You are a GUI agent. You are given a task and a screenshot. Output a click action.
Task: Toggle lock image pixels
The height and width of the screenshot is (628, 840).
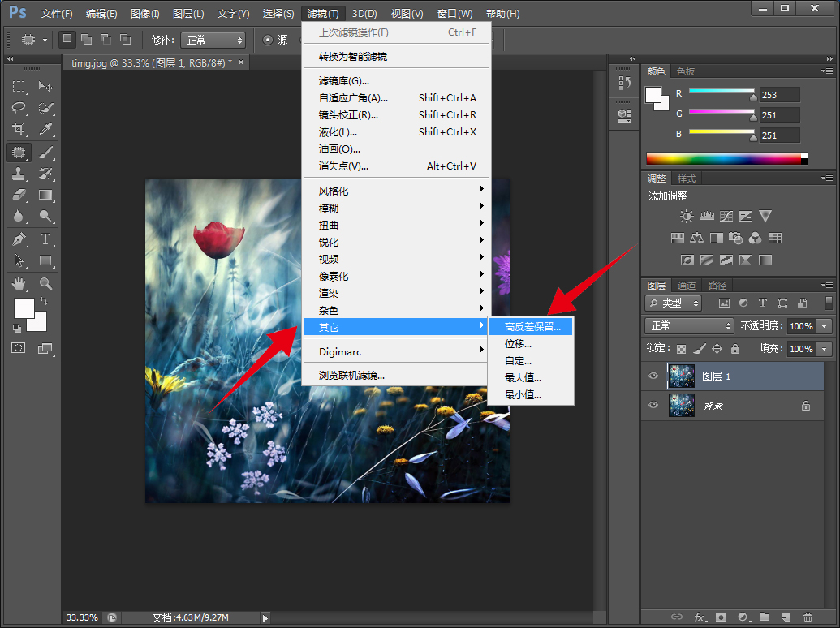click(x=699, y=349)
